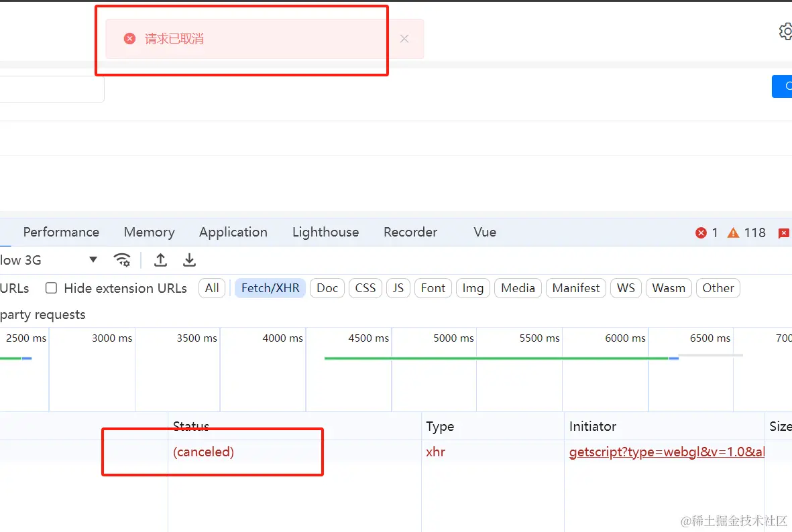This screenshot has width=792, height=532.
Task: Select the All filter chip
Action: pos(212,288)
